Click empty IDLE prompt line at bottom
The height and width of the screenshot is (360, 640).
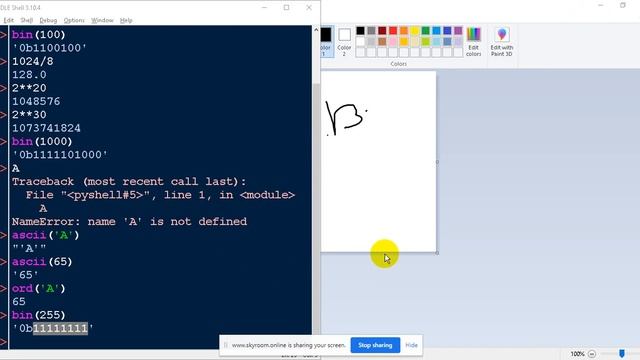[159, 342]
